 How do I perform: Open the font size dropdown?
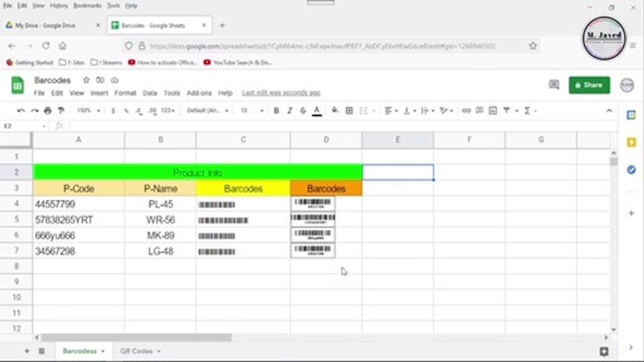(252, 111)
